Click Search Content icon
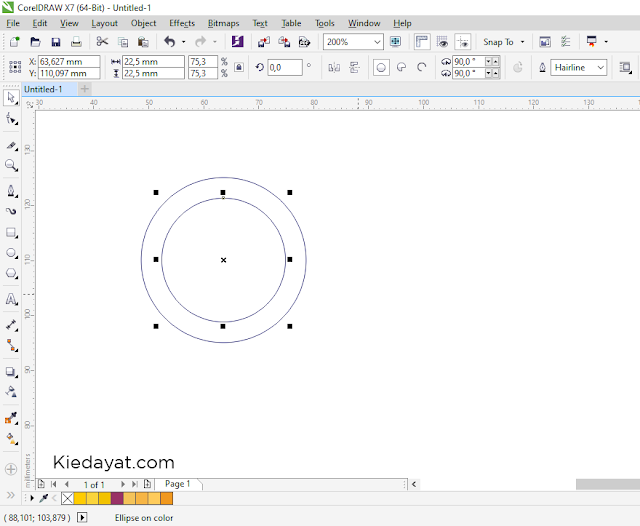 tap(238, 42)
